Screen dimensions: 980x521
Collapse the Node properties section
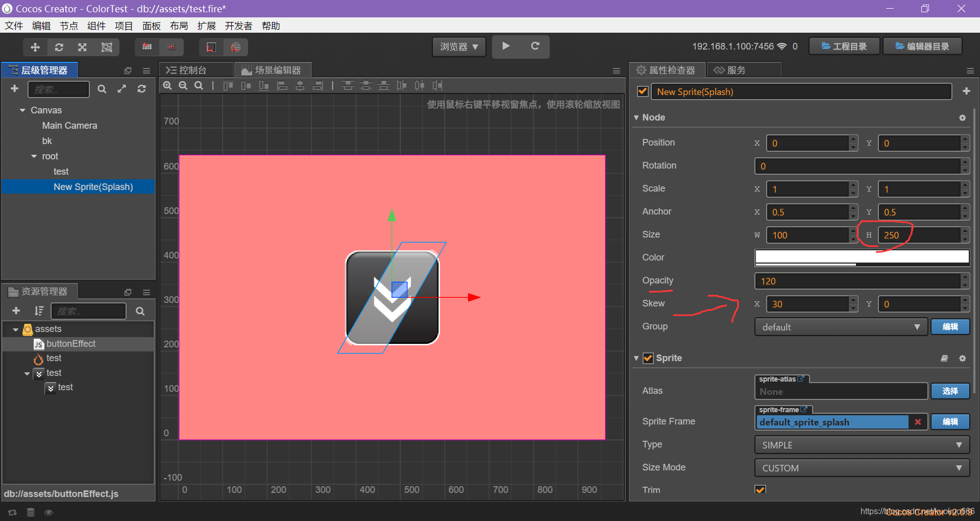point(636,117)
